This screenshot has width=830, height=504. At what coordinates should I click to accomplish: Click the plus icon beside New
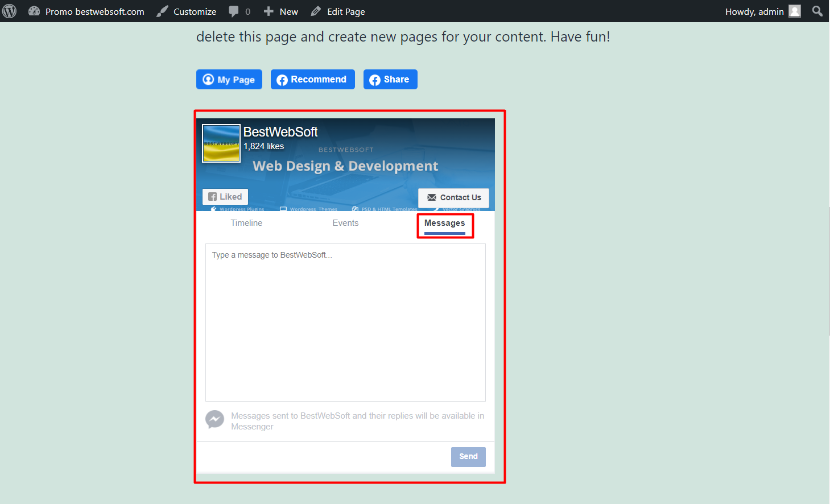269,11
